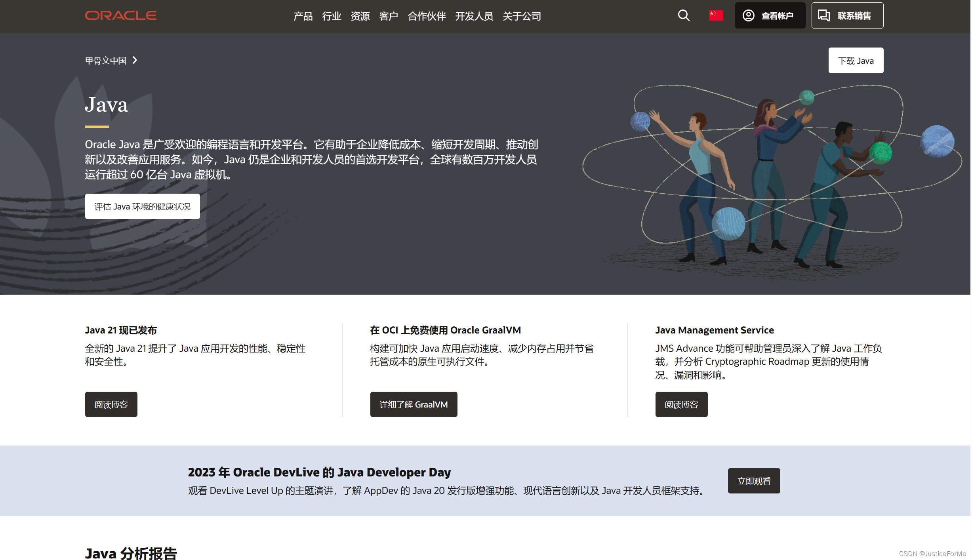Click 阅读博客 under Java Management Service
972x560 pixels.
[x=682, y=405]
